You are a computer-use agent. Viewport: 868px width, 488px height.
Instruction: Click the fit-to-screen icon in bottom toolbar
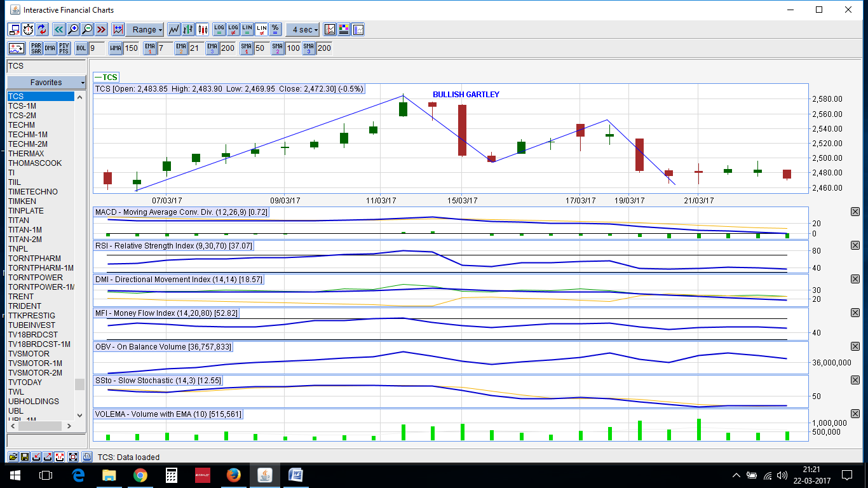coord(73,457)
